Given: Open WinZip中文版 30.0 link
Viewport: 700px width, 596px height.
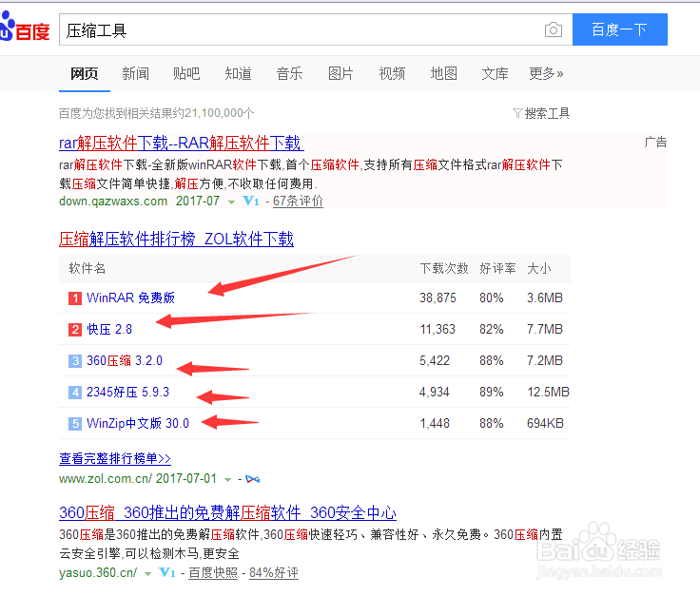Looking at the screenshot, I should point(138,423).
